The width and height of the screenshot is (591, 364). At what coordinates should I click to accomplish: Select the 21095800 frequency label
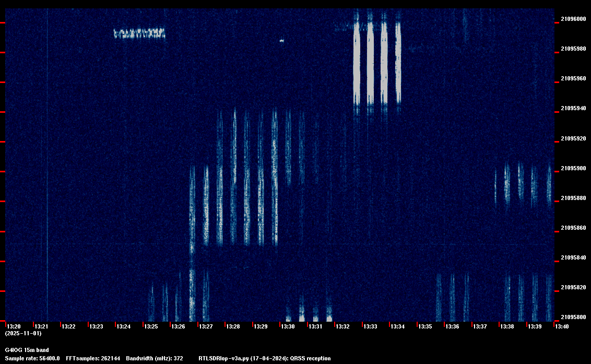click(x=574, y=317)
